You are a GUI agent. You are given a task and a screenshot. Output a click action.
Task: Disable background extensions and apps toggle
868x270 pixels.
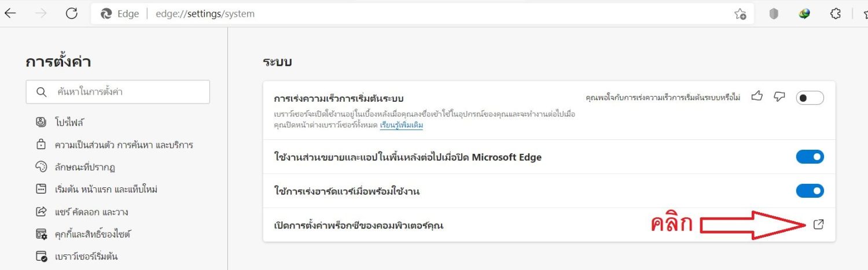point(810,157)
